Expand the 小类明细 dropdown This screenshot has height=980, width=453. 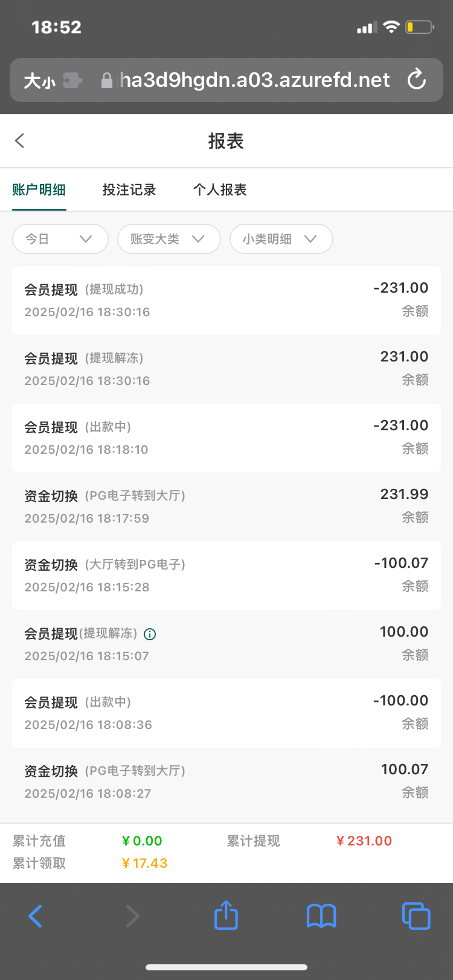pos(281,239)
